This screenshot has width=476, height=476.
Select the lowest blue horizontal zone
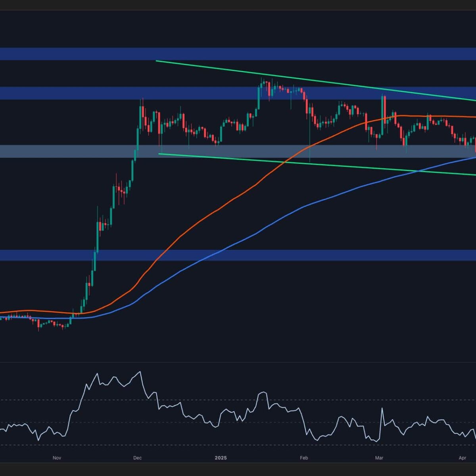click(238, 255)
